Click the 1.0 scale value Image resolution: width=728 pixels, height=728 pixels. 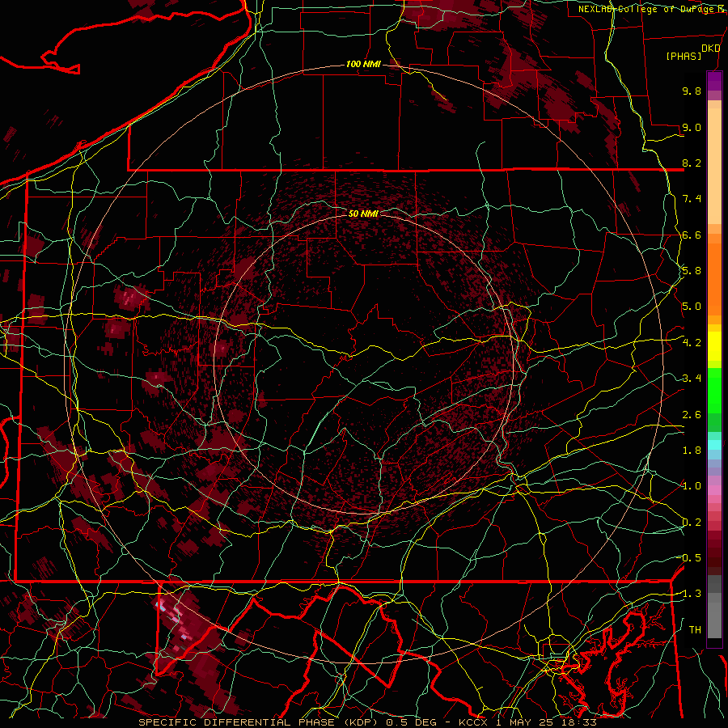click(692, 486)
